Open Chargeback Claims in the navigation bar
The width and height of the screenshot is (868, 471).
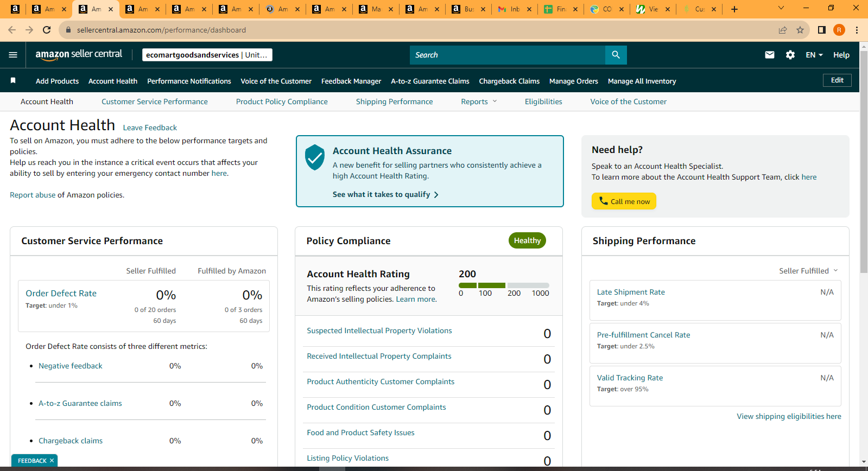(x=509, y=81)
